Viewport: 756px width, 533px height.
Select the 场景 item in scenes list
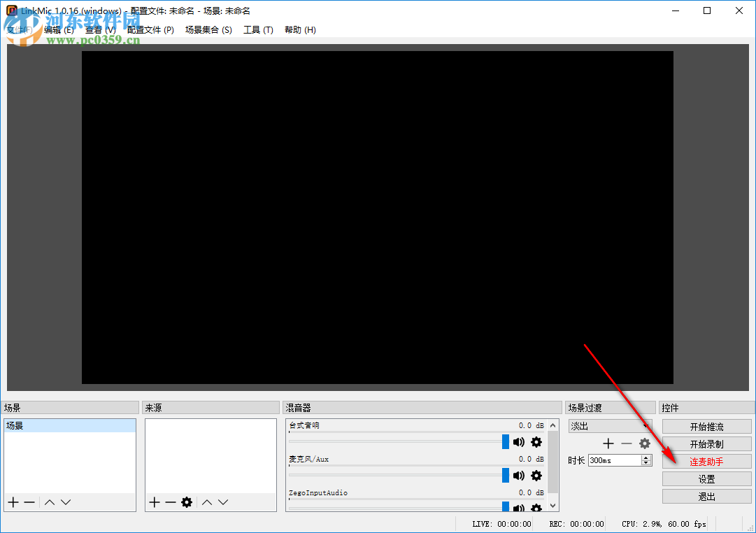coord(70,425)
